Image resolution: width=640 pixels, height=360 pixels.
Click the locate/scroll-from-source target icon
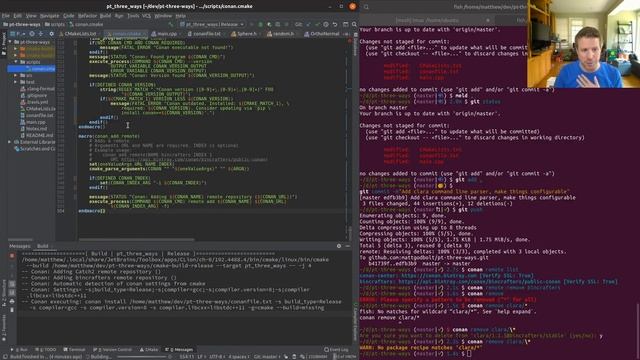[x=32, y=34]
